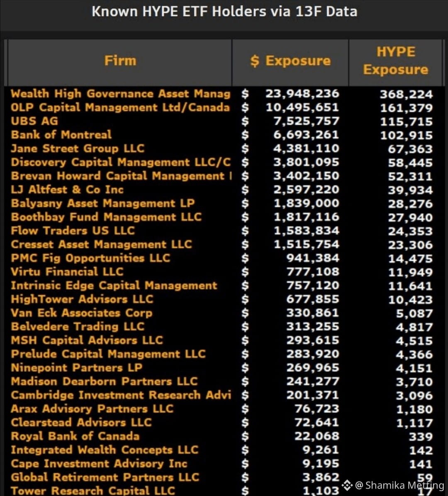Select Jane Street Group LLC entry
448x496 pixels.
(78, 148)
